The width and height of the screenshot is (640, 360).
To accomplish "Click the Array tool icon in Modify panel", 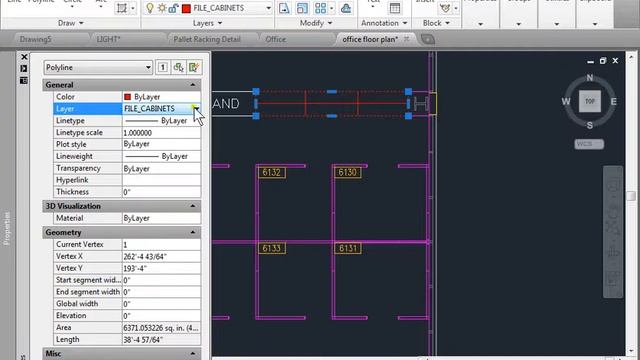I will [x=320, y=8].
